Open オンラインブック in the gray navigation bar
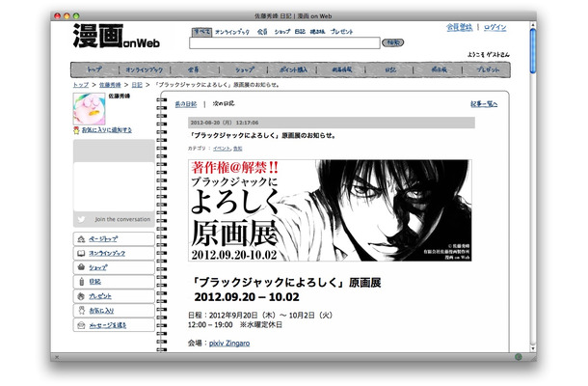 coord(145,69)
